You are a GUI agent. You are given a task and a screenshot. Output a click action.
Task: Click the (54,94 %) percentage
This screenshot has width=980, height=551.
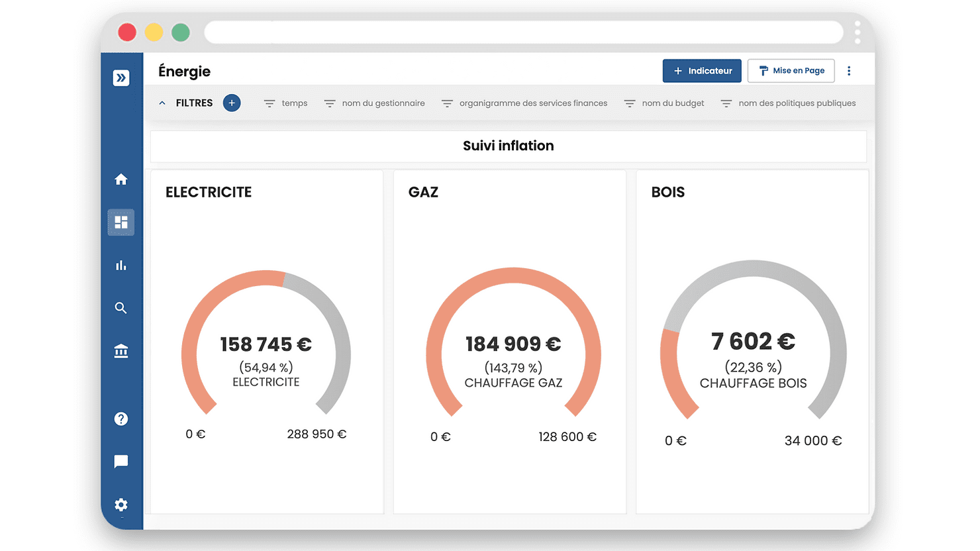coord(266,368)
